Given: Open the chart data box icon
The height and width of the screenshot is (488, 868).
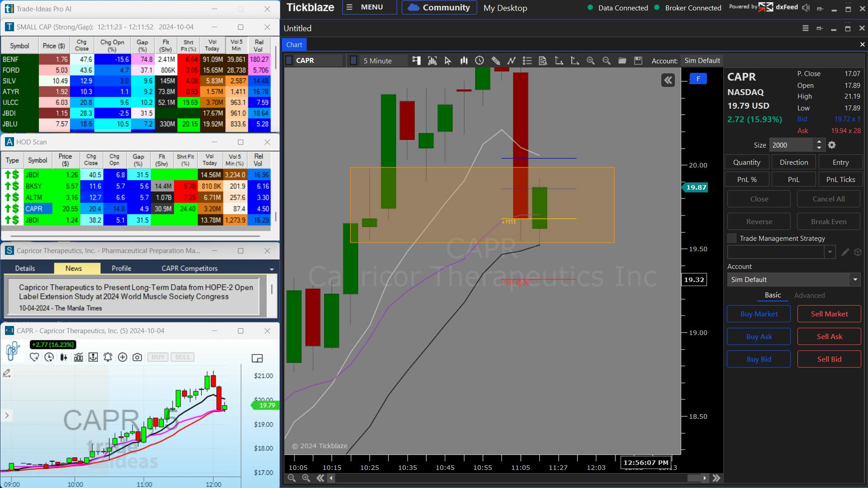Looking at the screenshot, I should [x=543, y=61].
